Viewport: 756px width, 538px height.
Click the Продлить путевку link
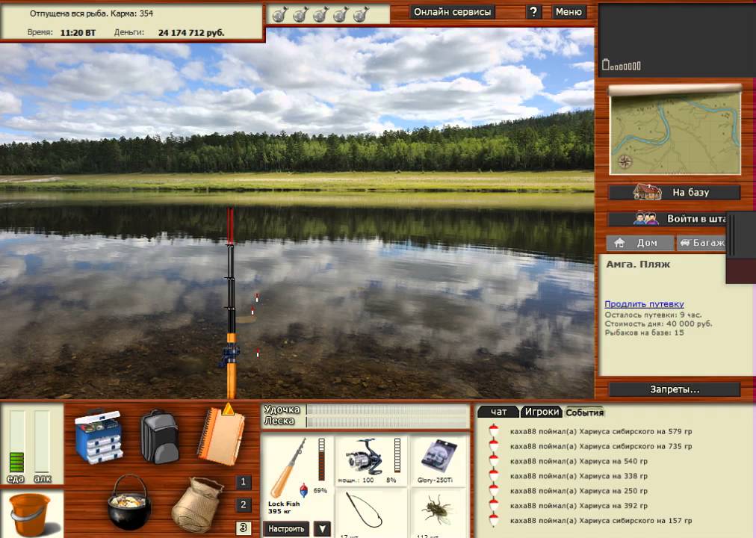tap(644, 303)
